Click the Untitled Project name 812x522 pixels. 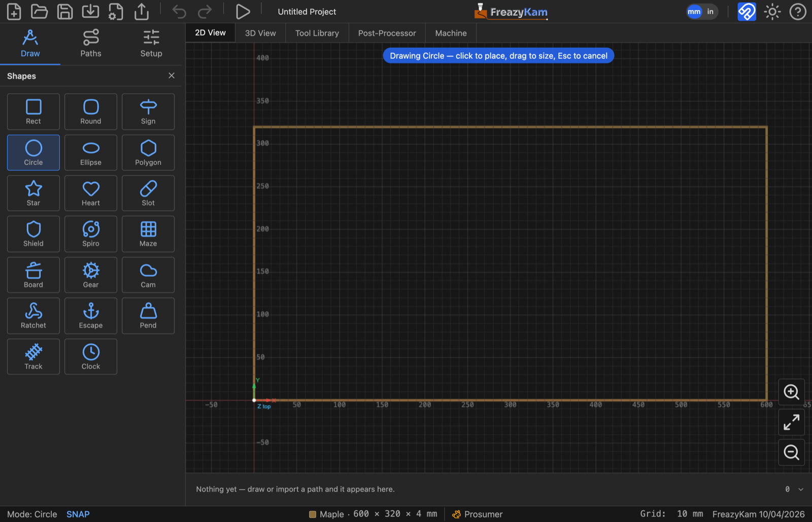pyautogui.click(x=307, y=12)
